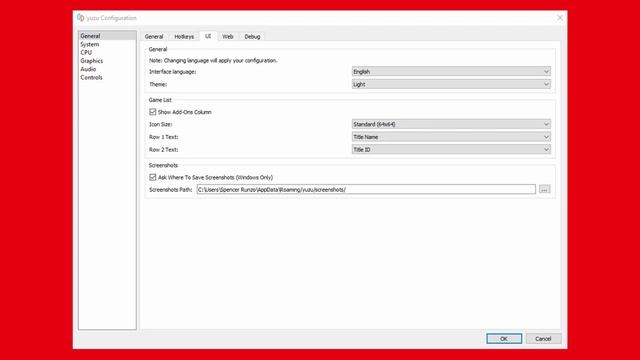Image resolution: width=640 pixels, height=360 pixels.
Task: Browse for screenshots folder with ellipsis button
Action: (x=544, y=189)
